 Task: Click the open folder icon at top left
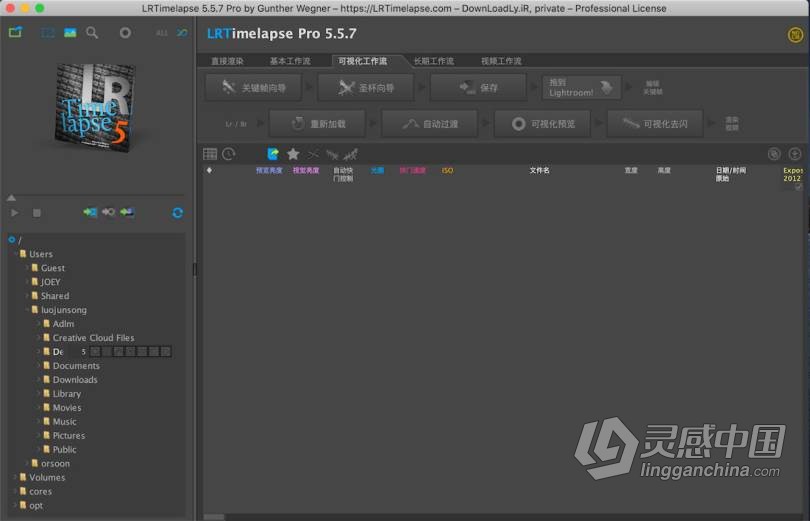pyautogui.click(x=15, y=33)
